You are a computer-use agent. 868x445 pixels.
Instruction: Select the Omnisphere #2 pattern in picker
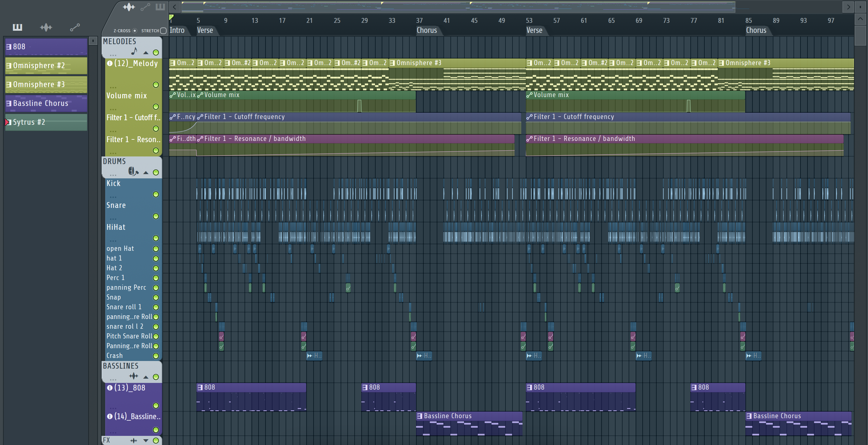(46, 65)
